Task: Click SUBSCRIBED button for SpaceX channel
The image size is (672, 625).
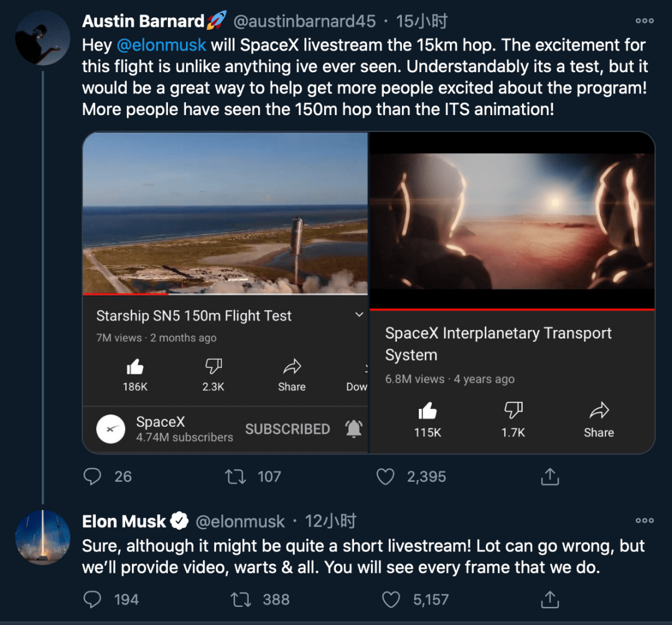Action: coord(287,429)
